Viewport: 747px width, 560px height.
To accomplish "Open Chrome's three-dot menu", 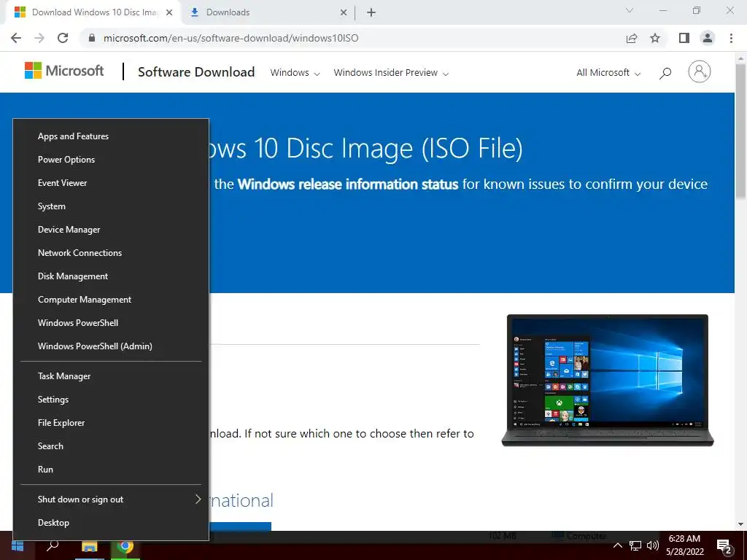I will click(731, 38).
